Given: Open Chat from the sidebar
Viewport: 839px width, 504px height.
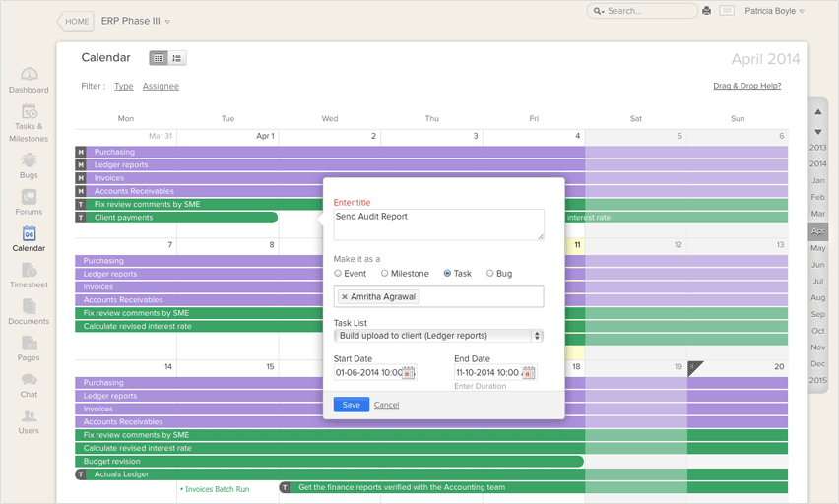Looking at the screenshot, I should [29, 382].
